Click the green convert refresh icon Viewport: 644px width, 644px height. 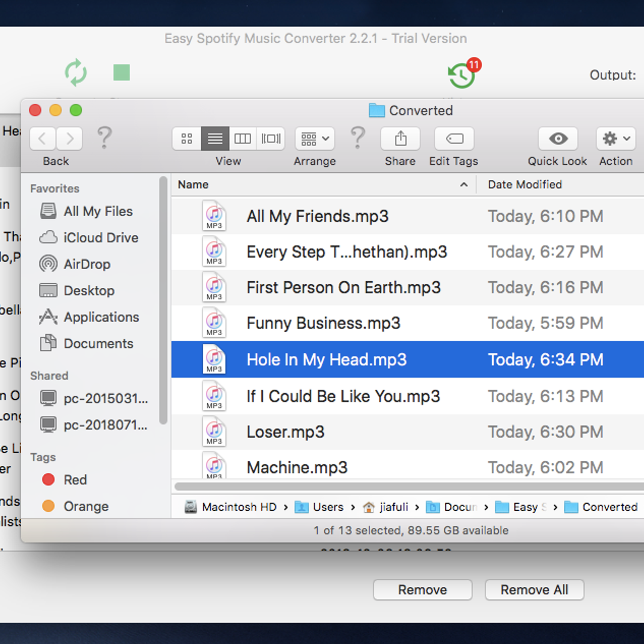point(76,73)
